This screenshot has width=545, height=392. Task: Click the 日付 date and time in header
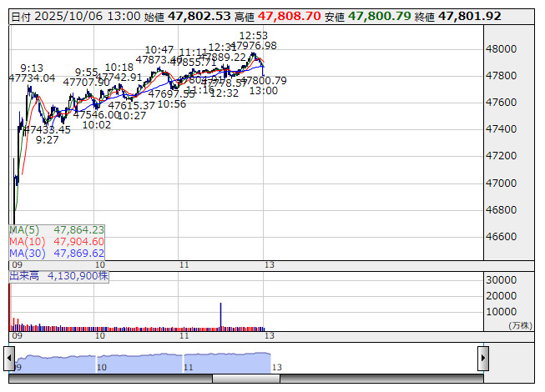pyautogui.click(x=75, y=16)
